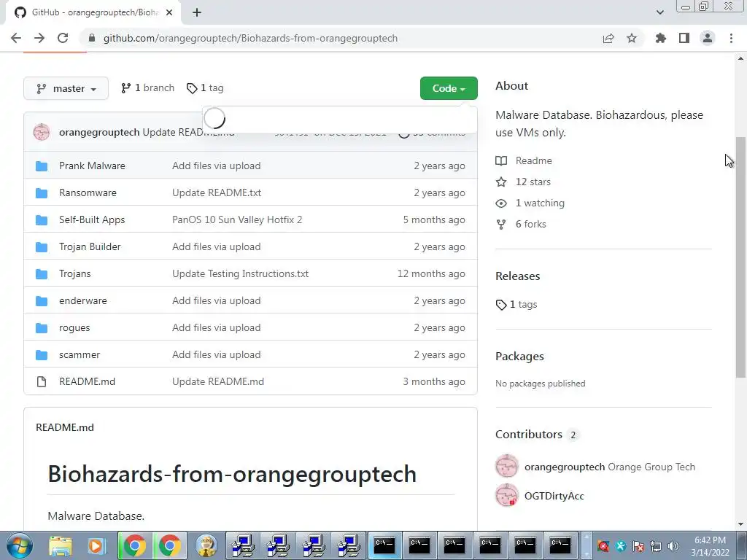
Task: Close the GitHub orangegrouptech tab
Action: [169, 12]
